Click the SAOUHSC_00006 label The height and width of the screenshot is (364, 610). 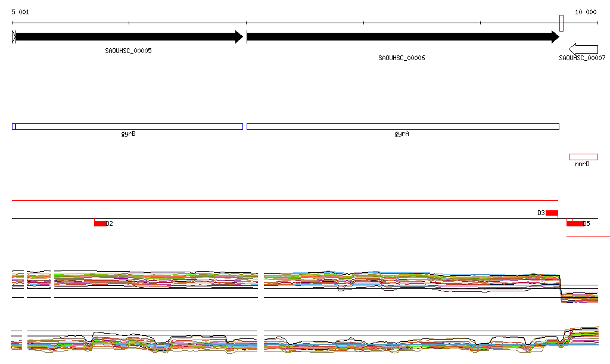coord(402,58)
